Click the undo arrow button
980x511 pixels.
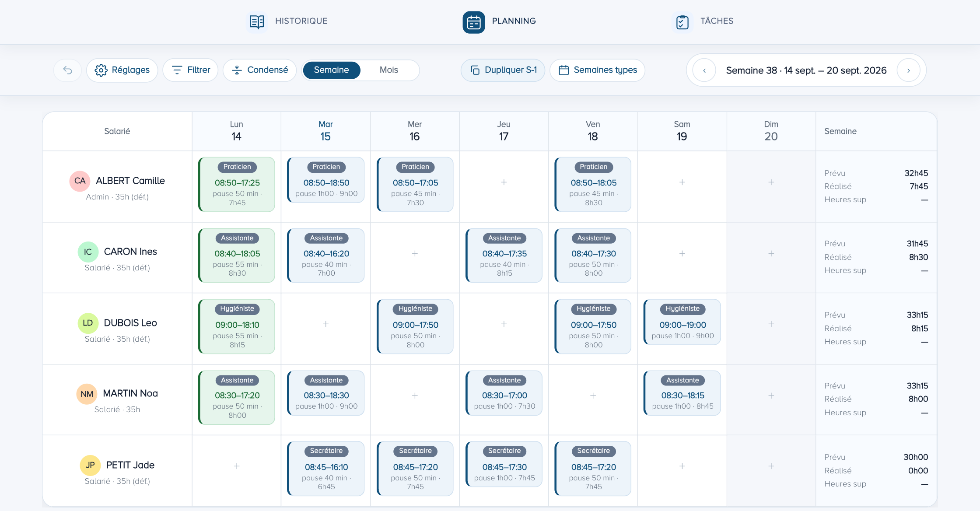point(67,70)
